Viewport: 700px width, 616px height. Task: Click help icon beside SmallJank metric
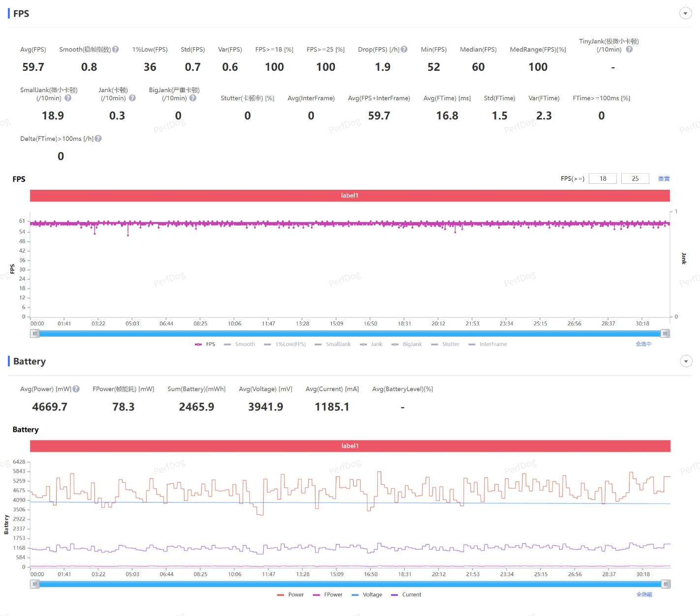coord(68,98)
